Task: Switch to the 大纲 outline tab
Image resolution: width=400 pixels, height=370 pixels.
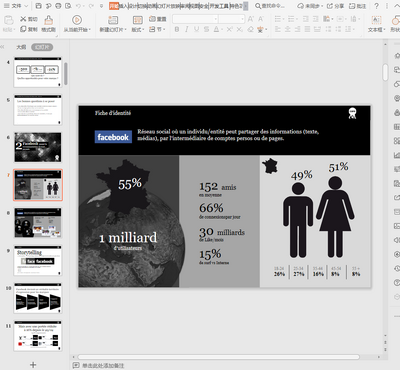Action: coord(21,47)
